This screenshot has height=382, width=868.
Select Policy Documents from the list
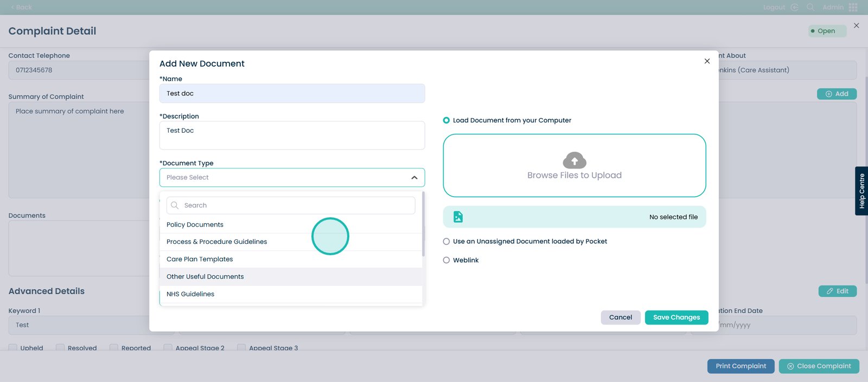coord(195,225)
